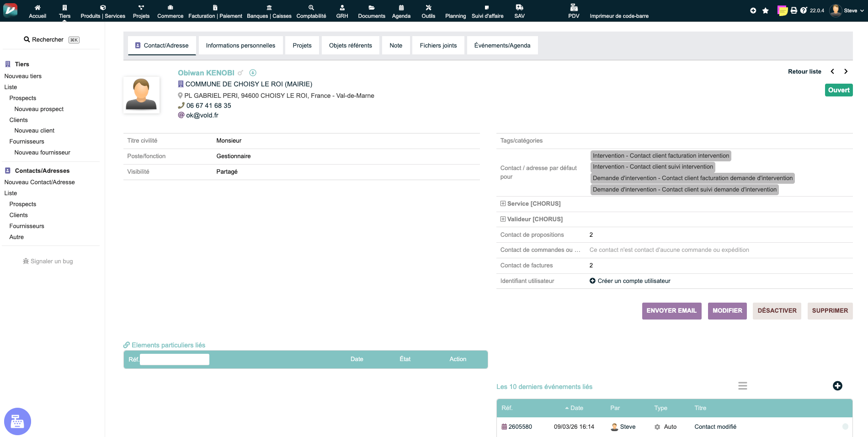Add a new linked event with plus icon
The width and height of the screenshot is (868, 437).
[x=837, y=386]
